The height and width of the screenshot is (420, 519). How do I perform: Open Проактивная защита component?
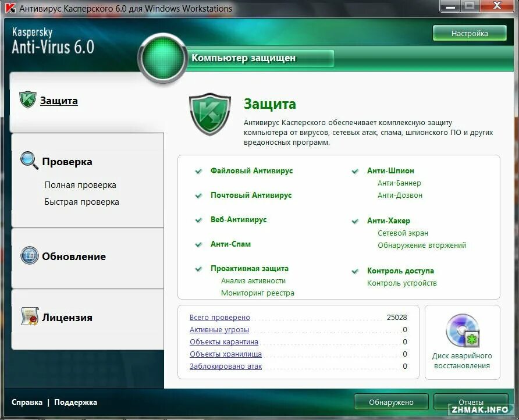[x=249, y=268]
